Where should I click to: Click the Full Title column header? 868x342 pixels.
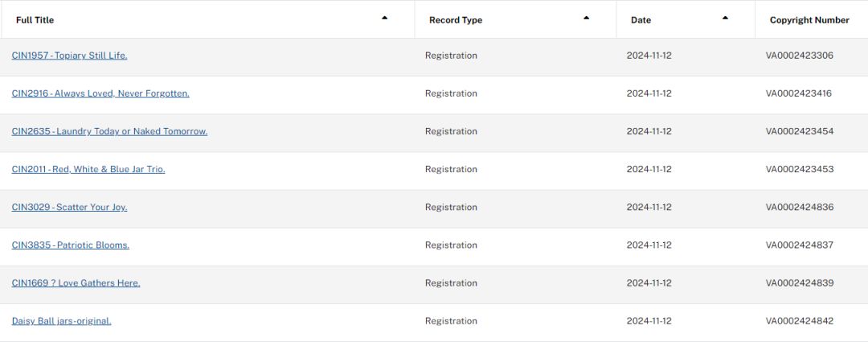click(35, 20)
